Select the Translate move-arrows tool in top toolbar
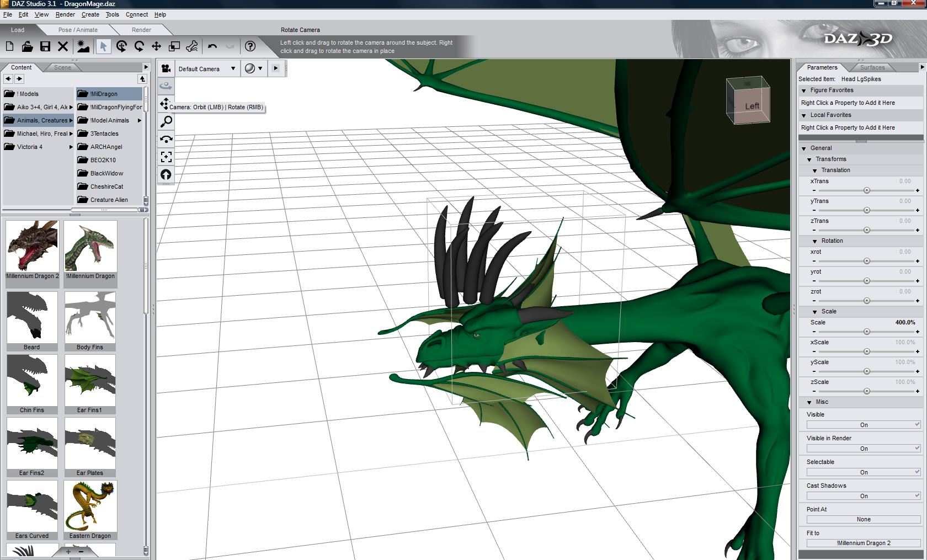 pos(157,47)
